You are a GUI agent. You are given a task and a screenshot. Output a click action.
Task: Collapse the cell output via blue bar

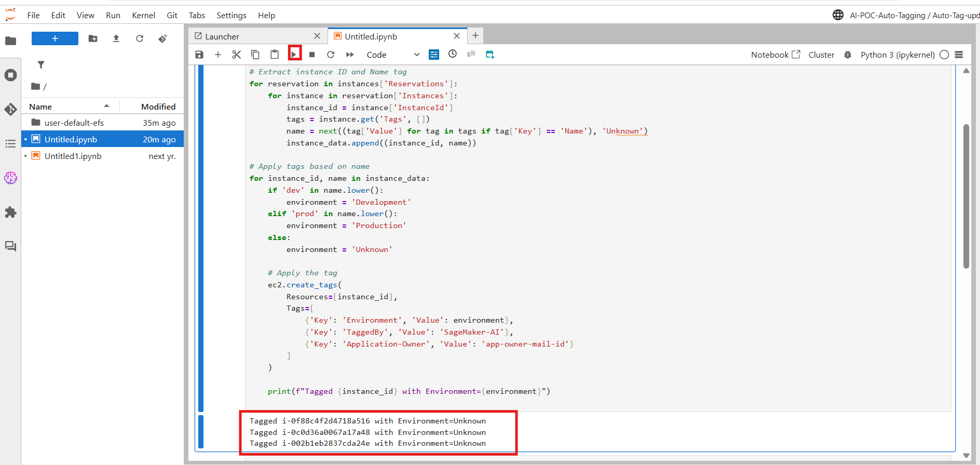[201, 432]
